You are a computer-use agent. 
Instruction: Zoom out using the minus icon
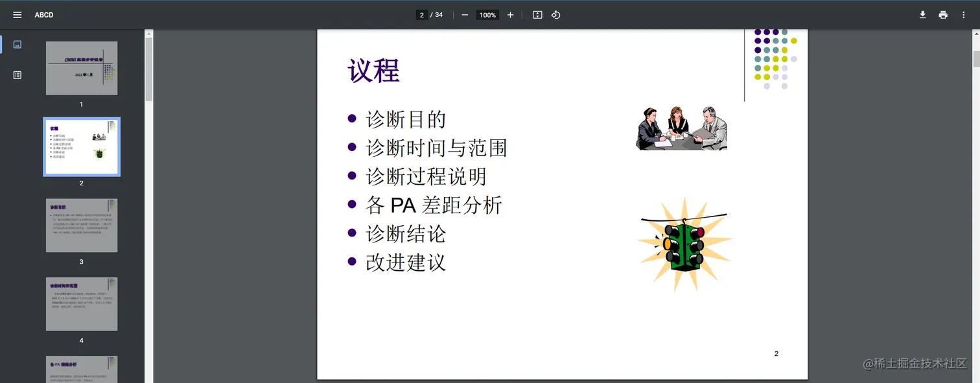pos(464,14)
